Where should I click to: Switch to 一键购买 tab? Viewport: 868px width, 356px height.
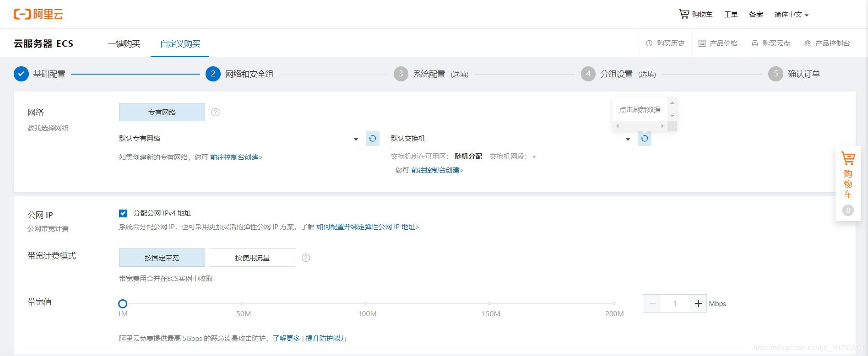pos(124,43)
